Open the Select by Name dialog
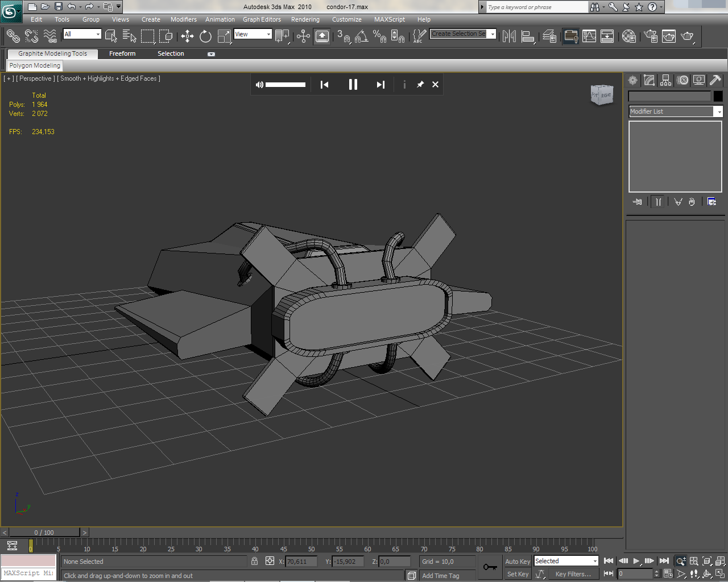This screenshot has width=728, height=582. pos(129,36)
